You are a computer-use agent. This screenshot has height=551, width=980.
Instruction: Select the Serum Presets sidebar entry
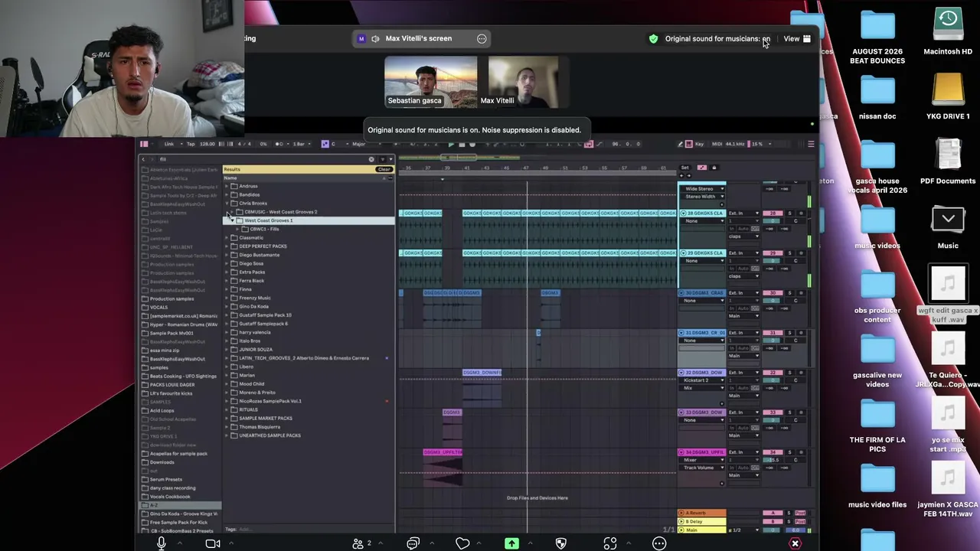(165, 479)
